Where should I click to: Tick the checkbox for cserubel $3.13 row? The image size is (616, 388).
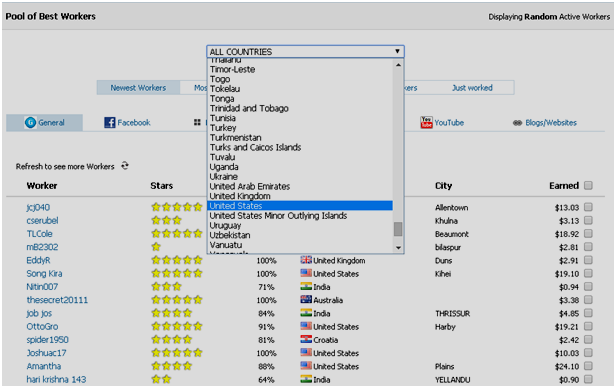(x=588, y=220)
